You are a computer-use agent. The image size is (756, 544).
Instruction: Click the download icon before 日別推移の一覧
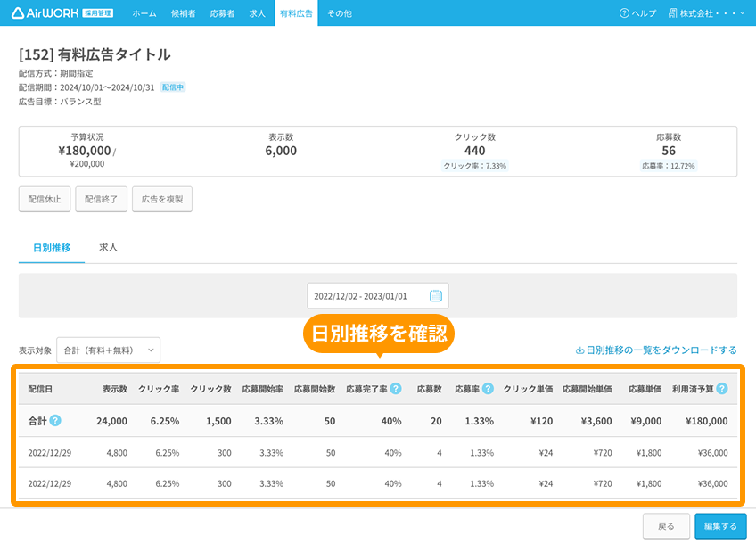point(580,350)
